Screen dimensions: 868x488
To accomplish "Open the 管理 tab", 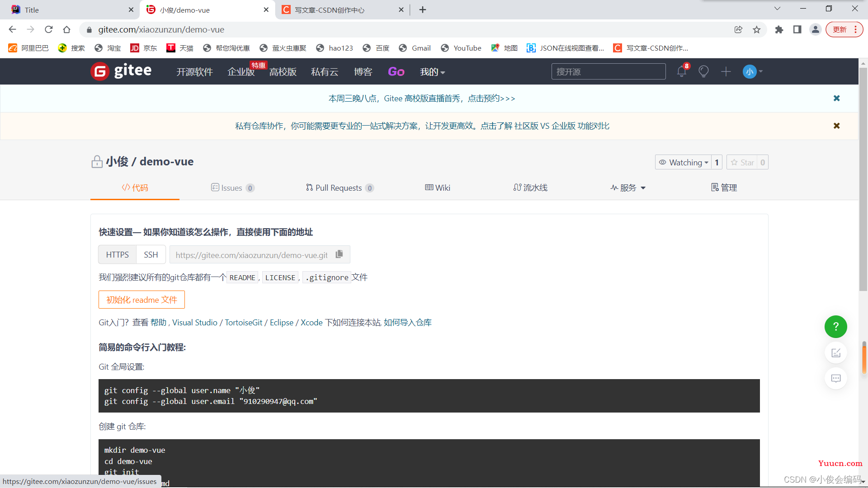I will (724, 188).
